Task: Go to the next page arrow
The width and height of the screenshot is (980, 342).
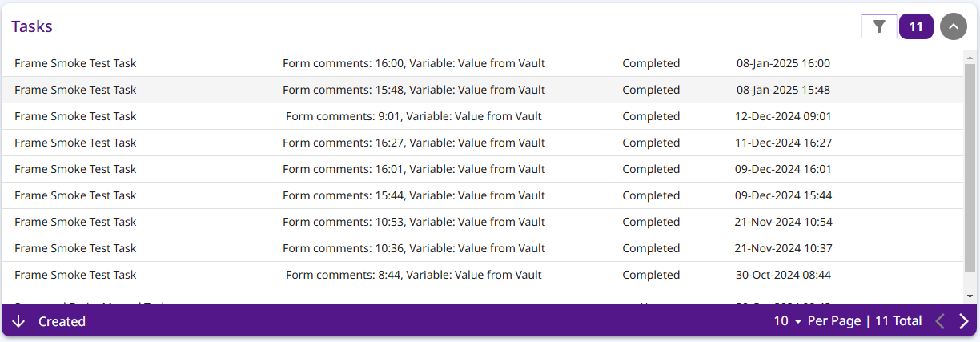Action: (x=964, y=321)
